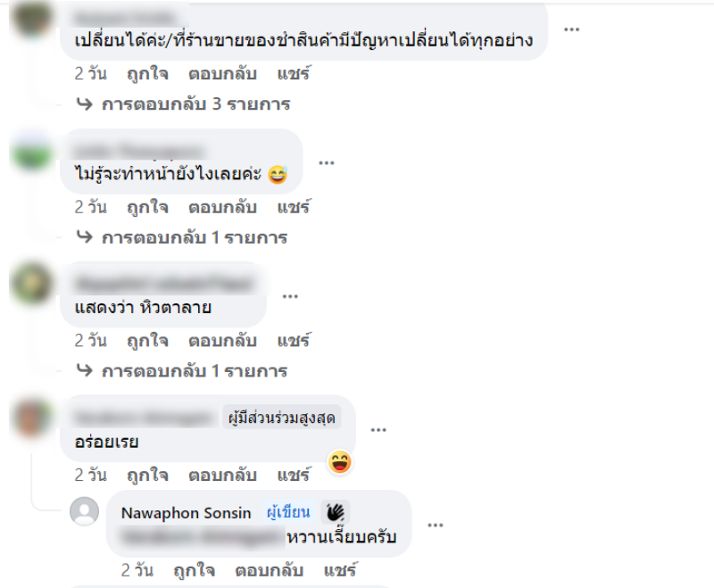Click ตอบกลับ under the sweating emoji comment
Screen dimensions: 714x588
pyautogui.click(x=222, y=208)
